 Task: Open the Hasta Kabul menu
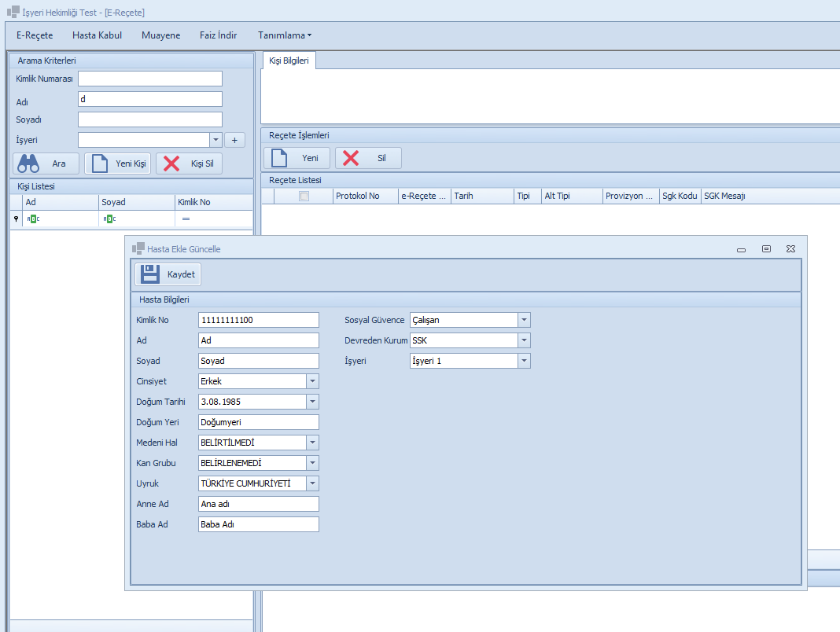[97, 35]
